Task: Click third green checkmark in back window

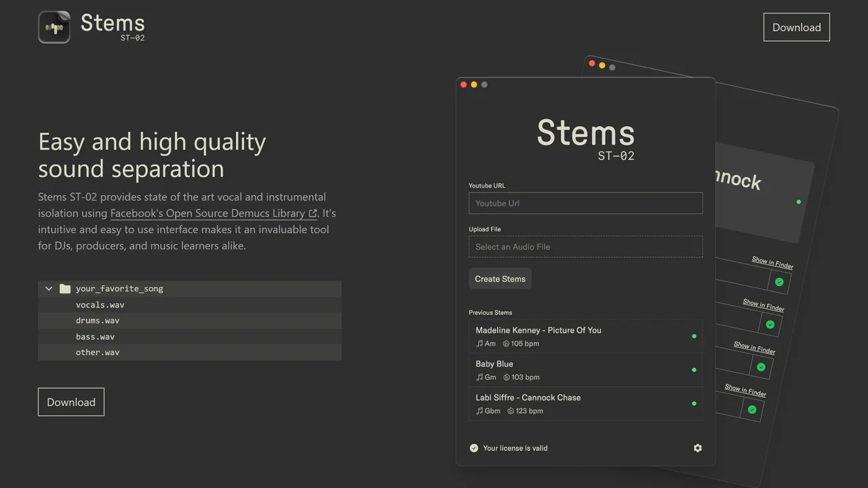Action: (761, 367)
